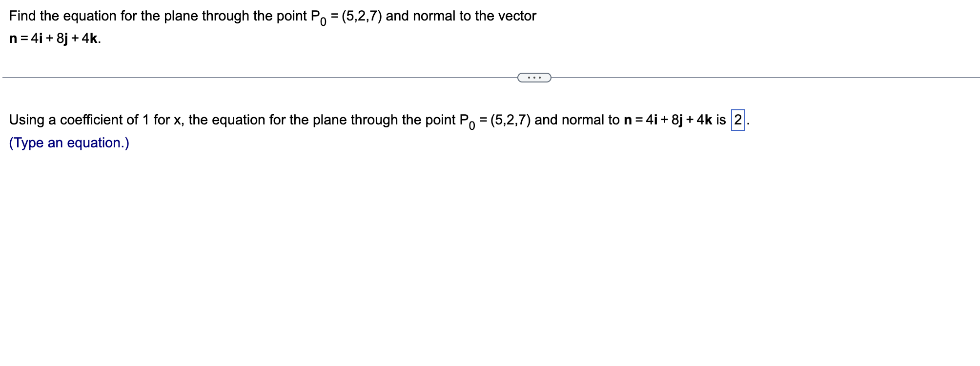
Task: Expand the hidden question options via the three-dot button
Action: click(534, 77)
